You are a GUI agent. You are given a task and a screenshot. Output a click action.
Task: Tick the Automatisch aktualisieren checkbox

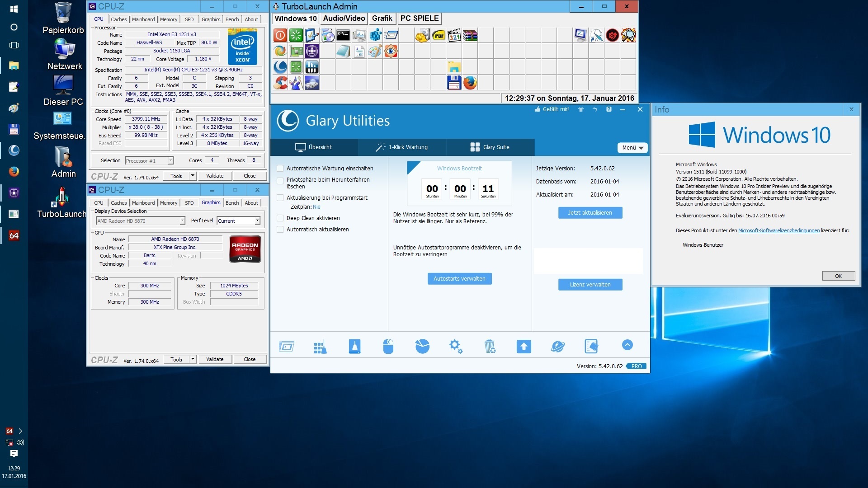click(280, 230)
